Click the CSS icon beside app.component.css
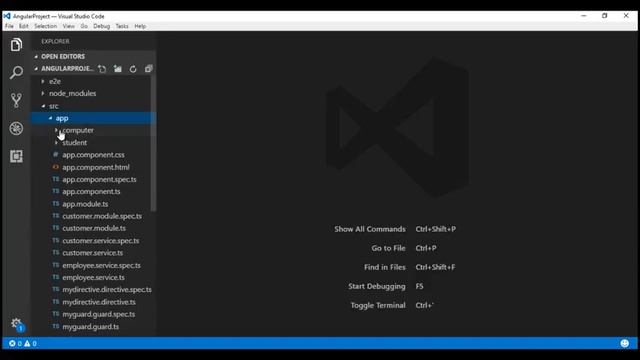 click(x=56, y=154)
